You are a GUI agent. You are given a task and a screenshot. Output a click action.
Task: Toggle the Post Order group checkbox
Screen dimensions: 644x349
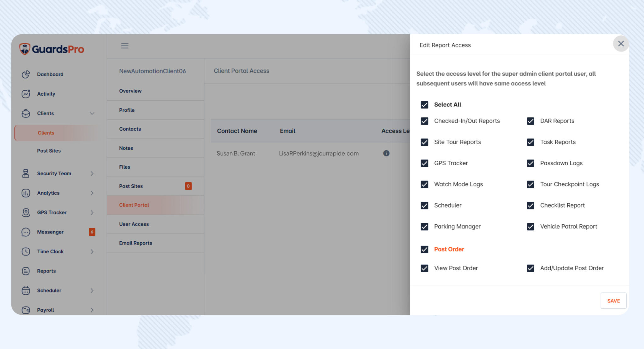(425, 249)
